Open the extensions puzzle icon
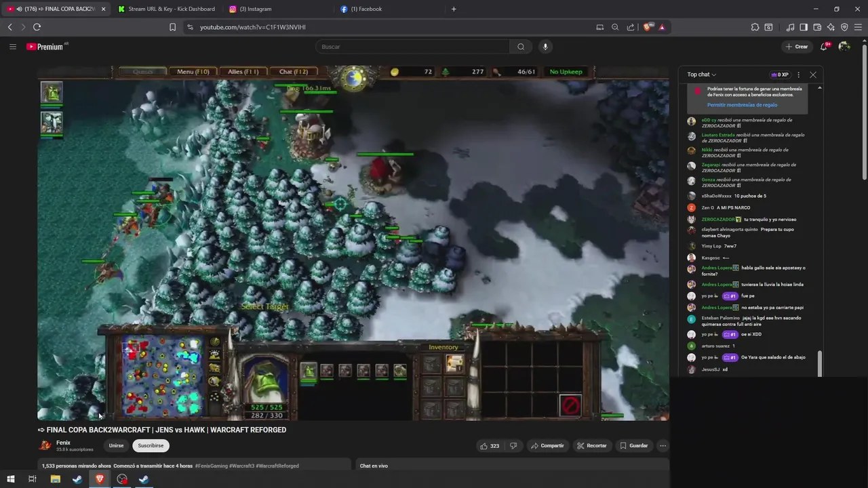 pyautogui.click(x=755, y=27)
